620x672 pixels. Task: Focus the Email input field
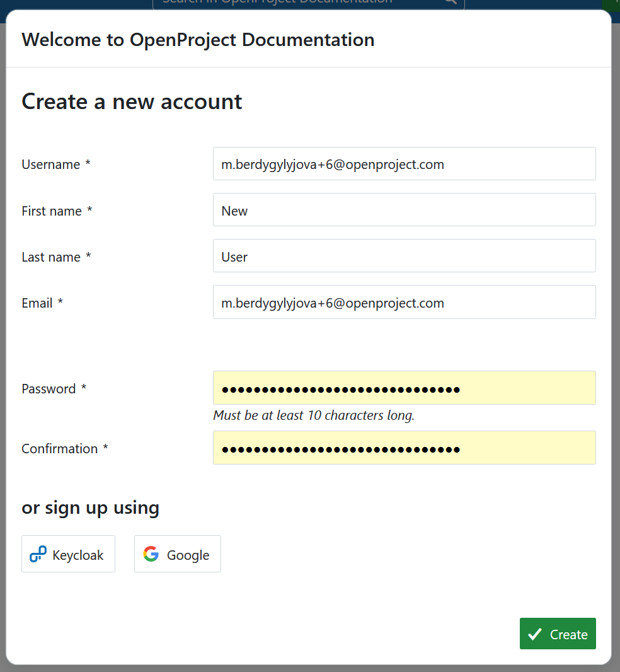pos(404,302)
